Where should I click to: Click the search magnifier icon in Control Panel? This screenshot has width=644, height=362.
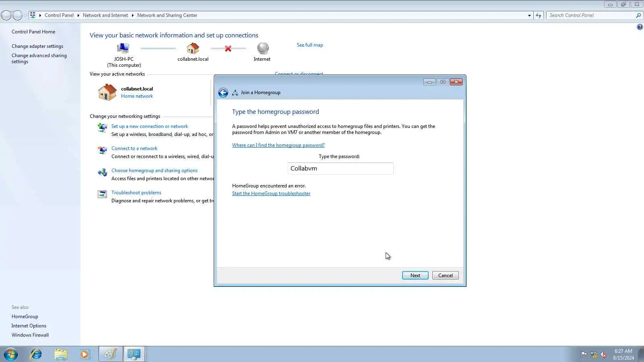click(x=638, y=15)
